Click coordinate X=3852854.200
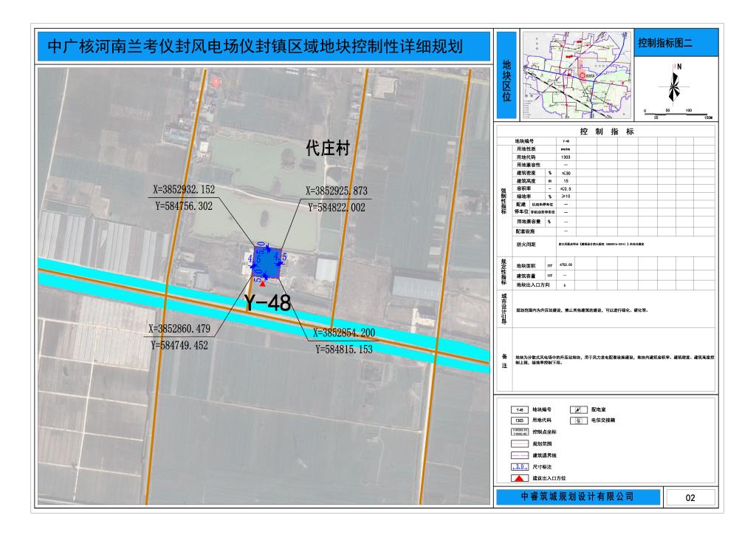 pos(344,333)
